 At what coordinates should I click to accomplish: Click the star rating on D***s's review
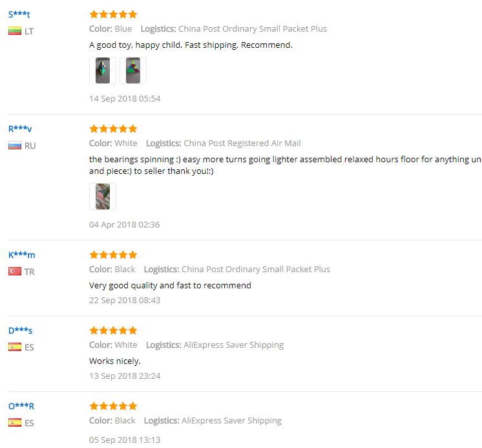click(x=113, y=330)
